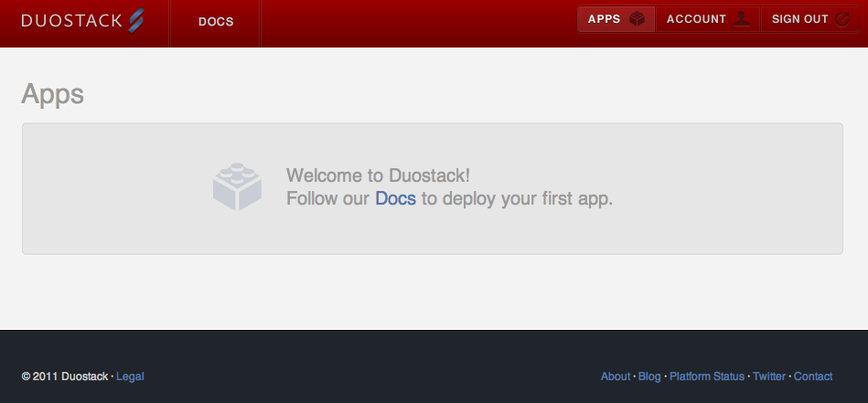Open the Docs tab in top navigation
This screenshot has height=403, width=868.
pos(216,22)
